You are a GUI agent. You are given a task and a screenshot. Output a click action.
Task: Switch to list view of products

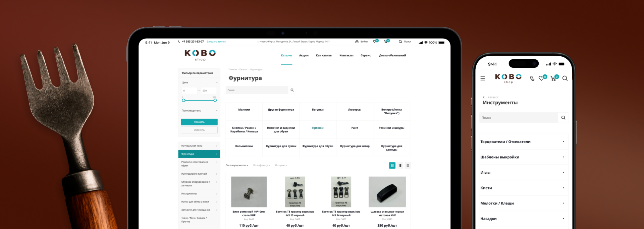pyautogui.click(x=400, y=166)
